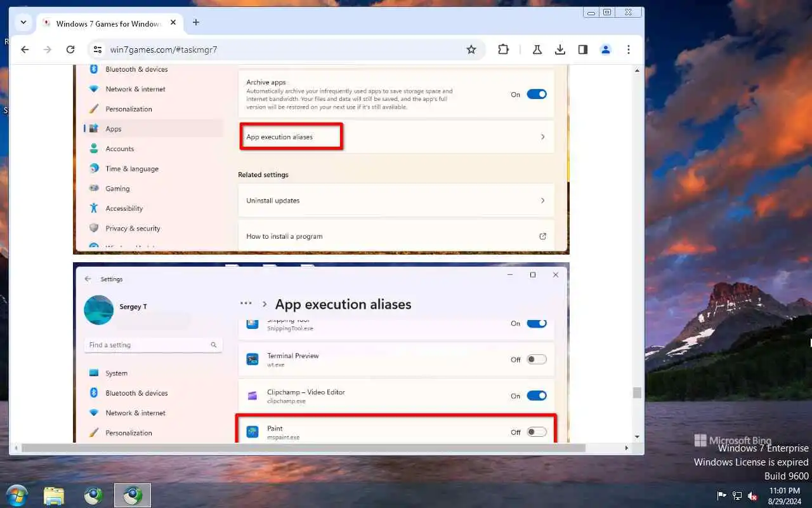Click the horizontal scrollbar thumb
The image size is (812, 508).
303,448
